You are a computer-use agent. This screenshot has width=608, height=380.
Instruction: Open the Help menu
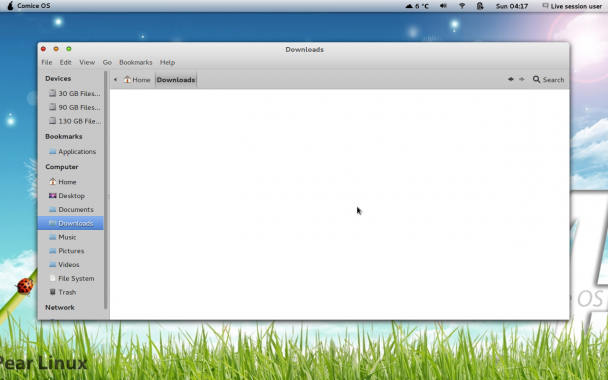pyautogui.click(x=168, y=62)
